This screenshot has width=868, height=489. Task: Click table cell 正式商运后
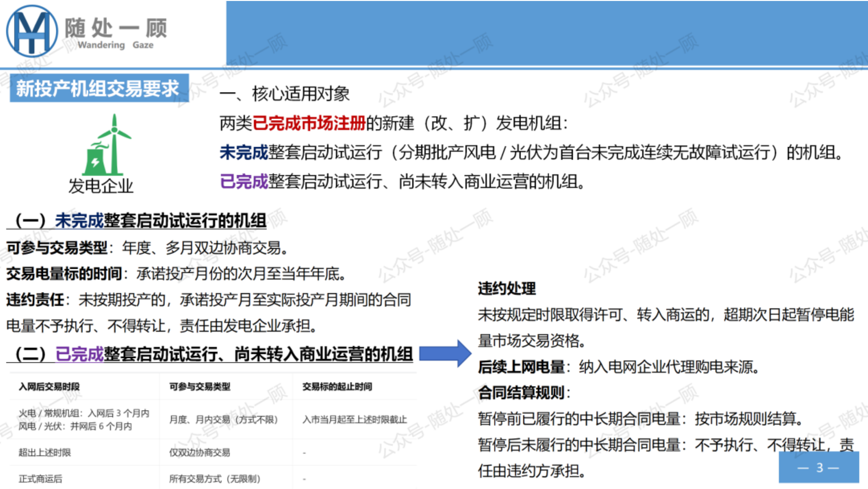[x=41, y=479]
